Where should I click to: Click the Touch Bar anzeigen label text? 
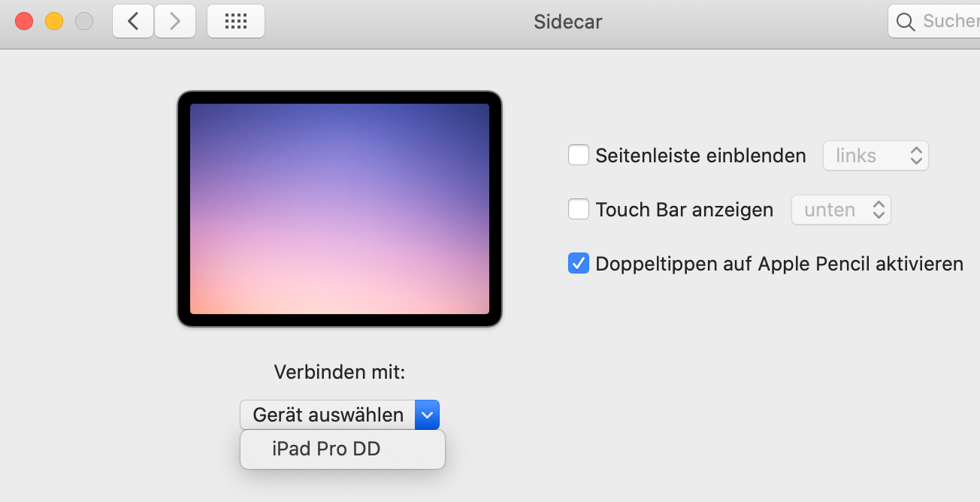tap(684, 210)
